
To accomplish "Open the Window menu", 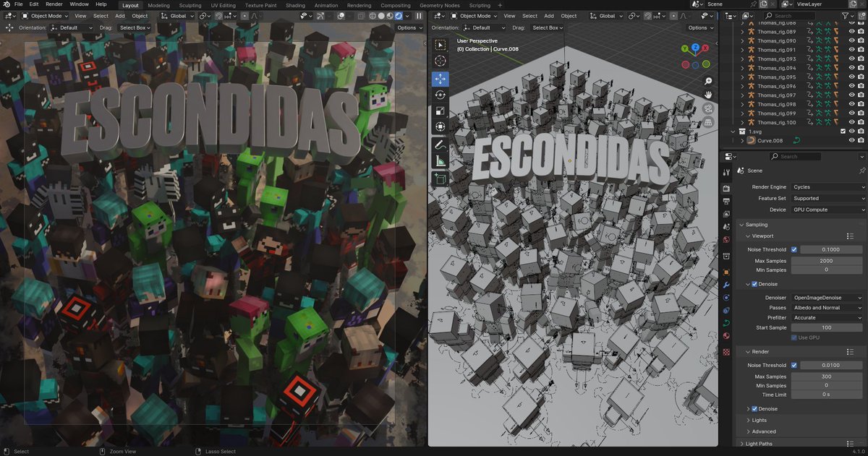I will click(80, 4).
